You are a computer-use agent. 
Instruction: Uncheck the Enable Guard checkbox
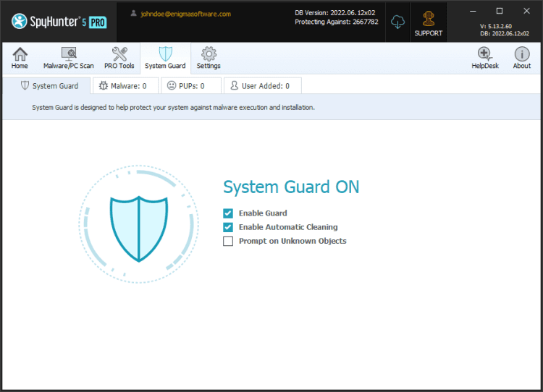click(x=228, y=213)
